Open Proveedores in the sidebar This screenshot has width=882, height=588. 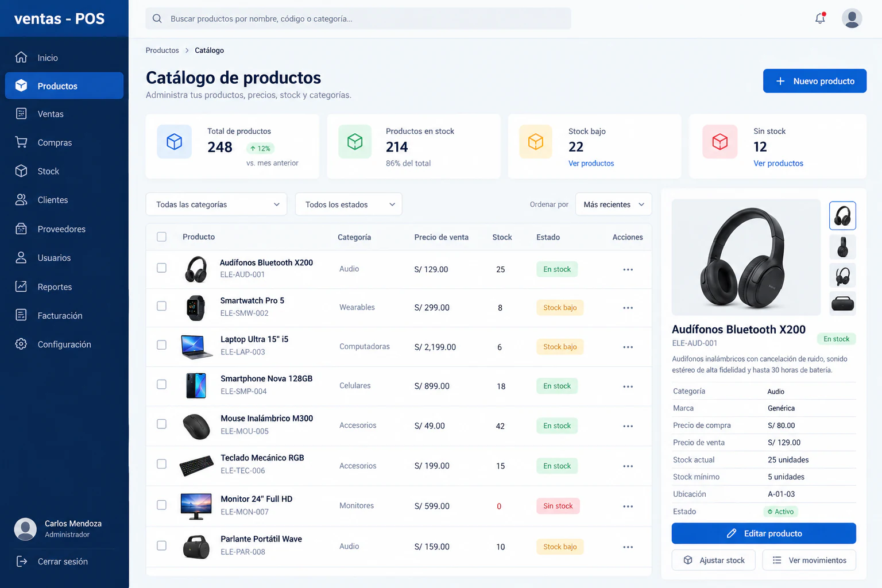64,229
